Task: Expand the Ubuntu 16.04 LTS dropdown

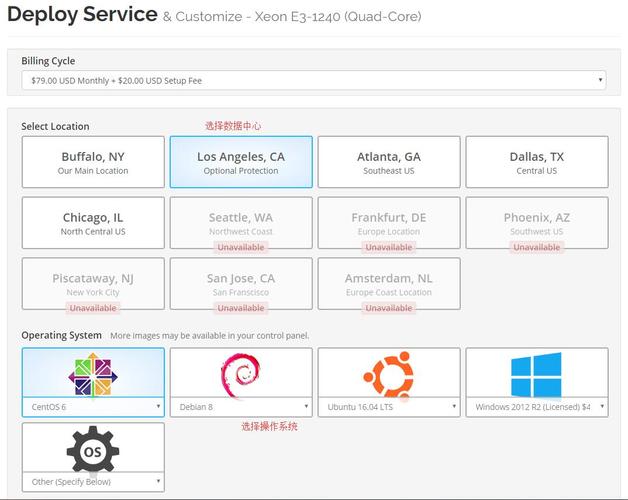Action: [x=389, y=407]
